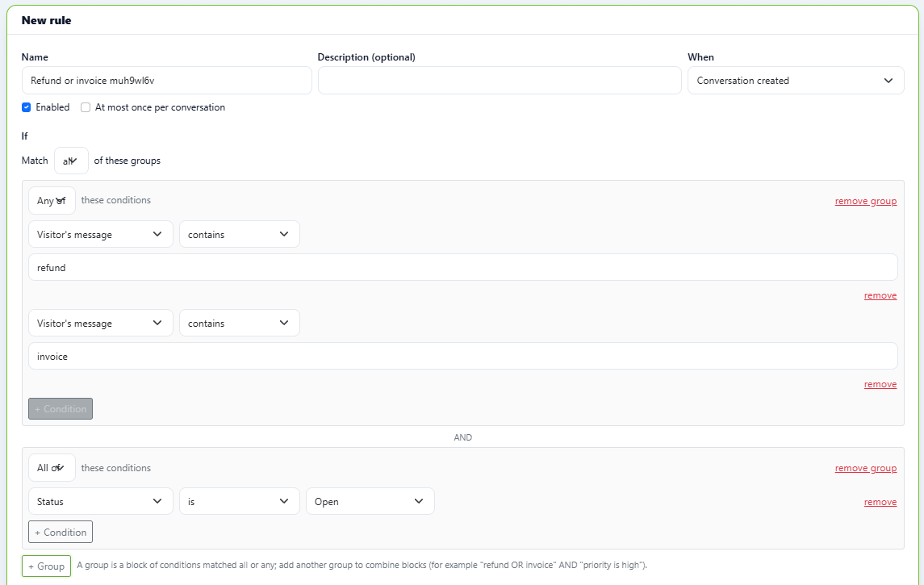Screen dimensions: 924x585
Task: Remove the invoice condition
Action: click(x=880, y=385)
